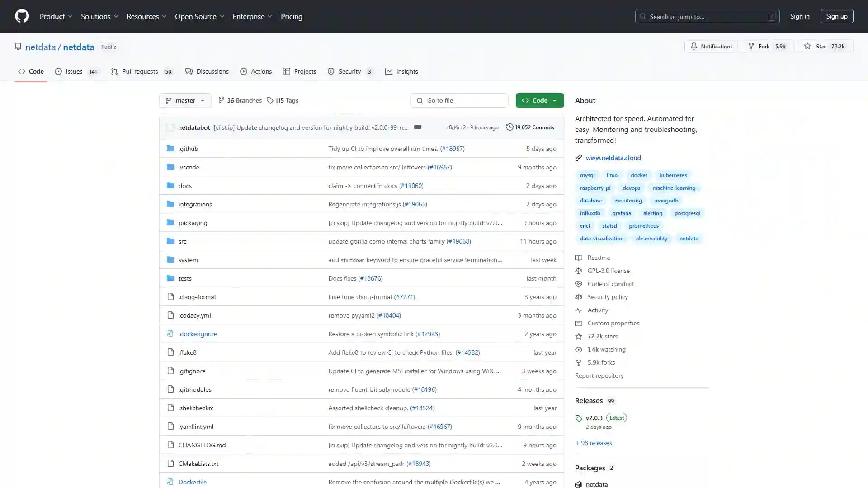Open the Discussions tab
The image size is (868, 488).
point(212,71)
